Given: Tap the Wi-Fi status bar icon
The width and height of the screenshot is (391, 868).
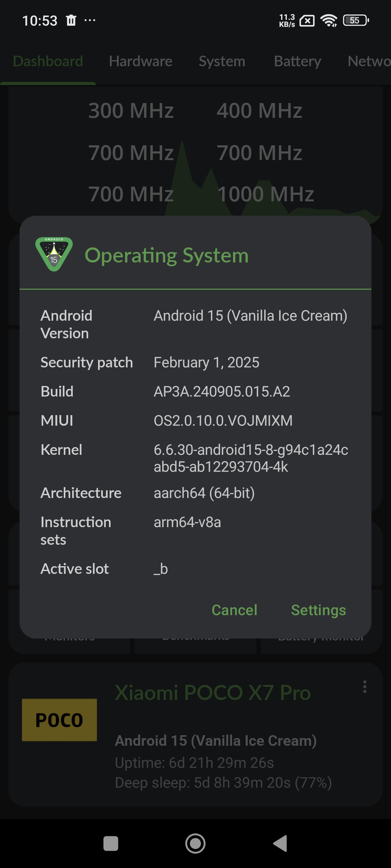Looking at the screenshot, I should pos(329,20).
